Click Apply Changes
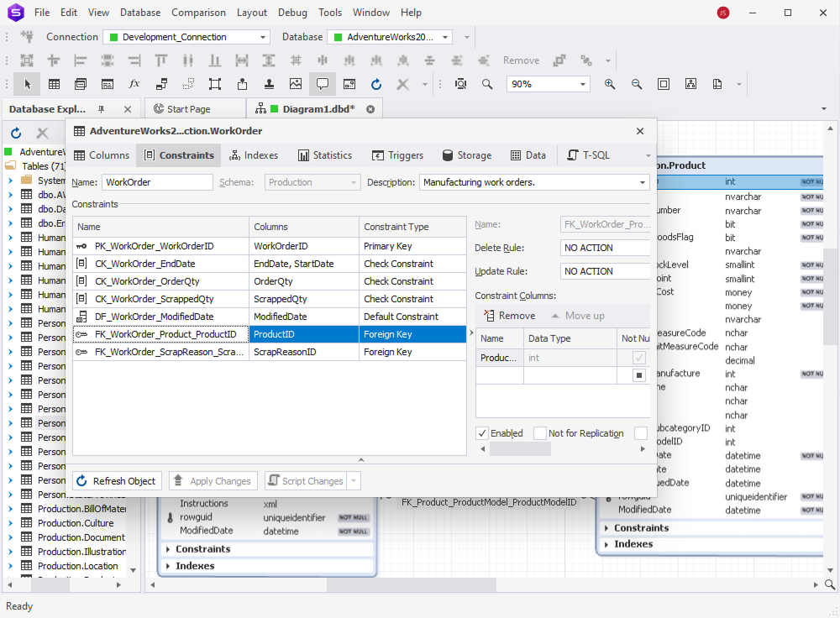 [213, 480]
